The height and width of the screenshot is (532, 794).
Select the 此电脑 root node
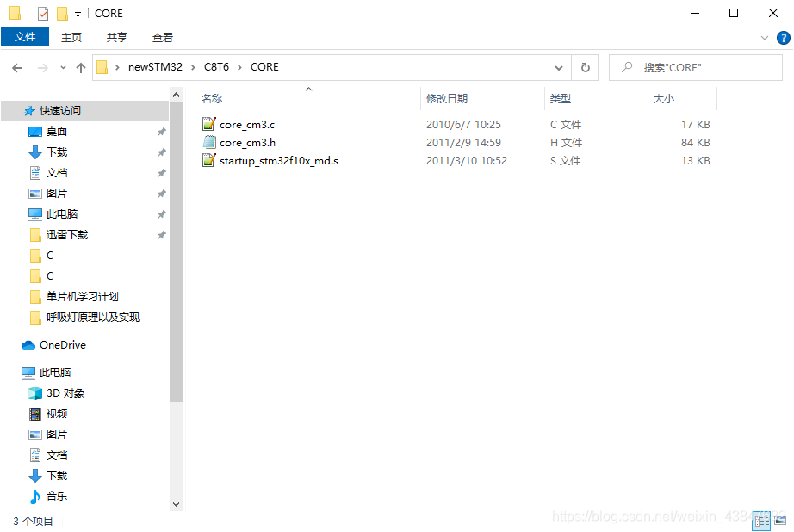[55, 373]
